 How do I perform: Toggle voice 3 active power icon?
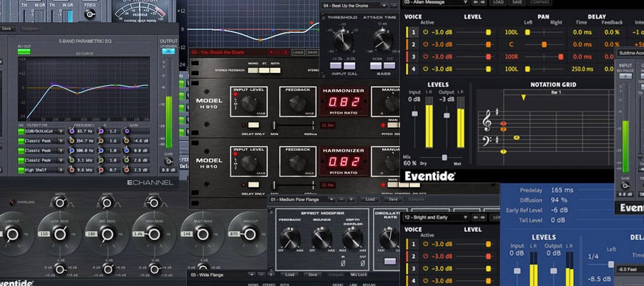[x=424, y=56]
